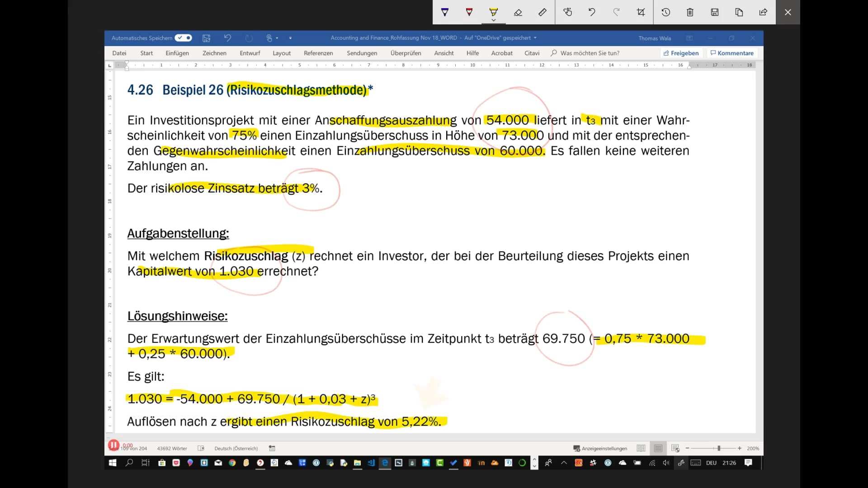This screenshot has width=868, height=488.
Task: Toggle touch writing hand icon
Action: point(568,12)
